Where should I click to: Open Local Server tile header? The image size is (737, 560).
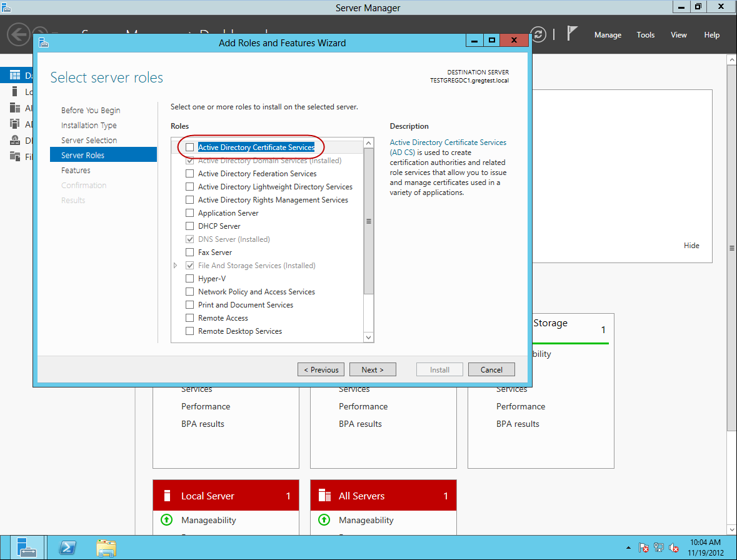[x=226, y=495]
